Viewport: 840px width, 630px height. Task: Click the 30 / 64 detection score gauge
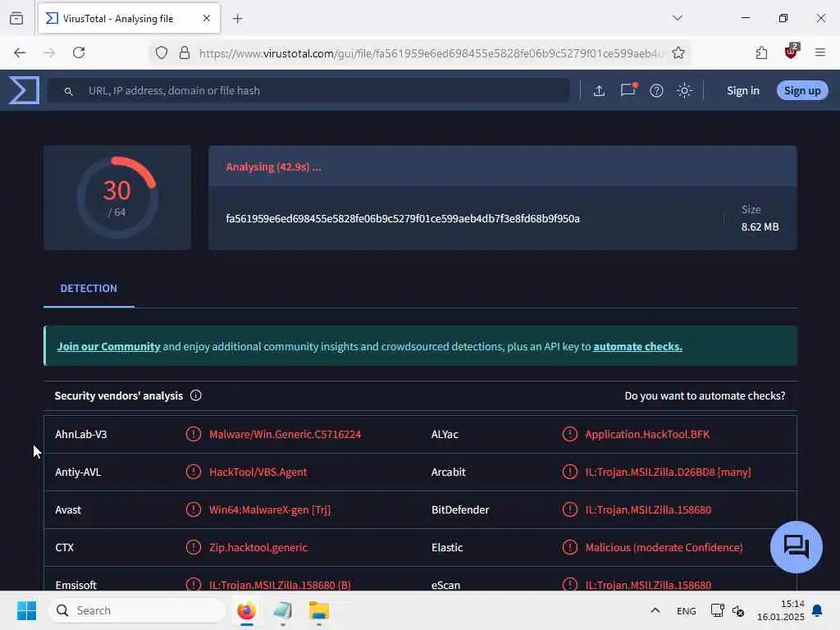117,198
